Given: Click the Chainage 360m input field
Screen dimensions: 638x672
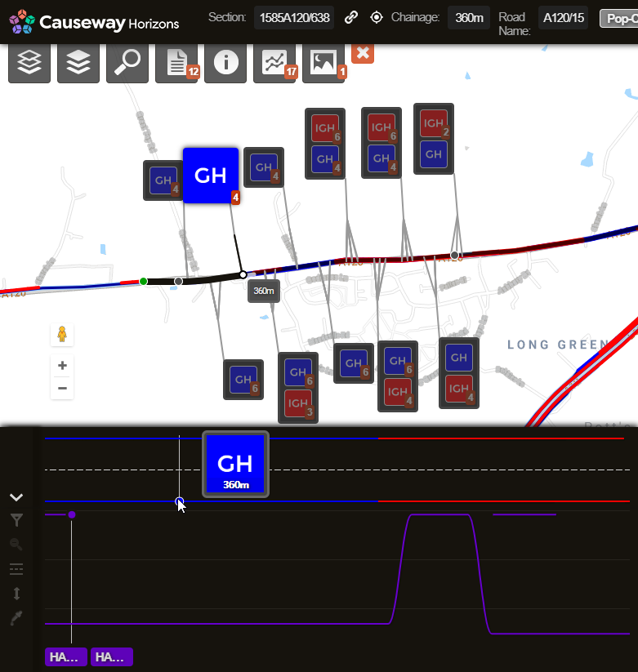Looking at the screenshot, I should coord(468,17).
